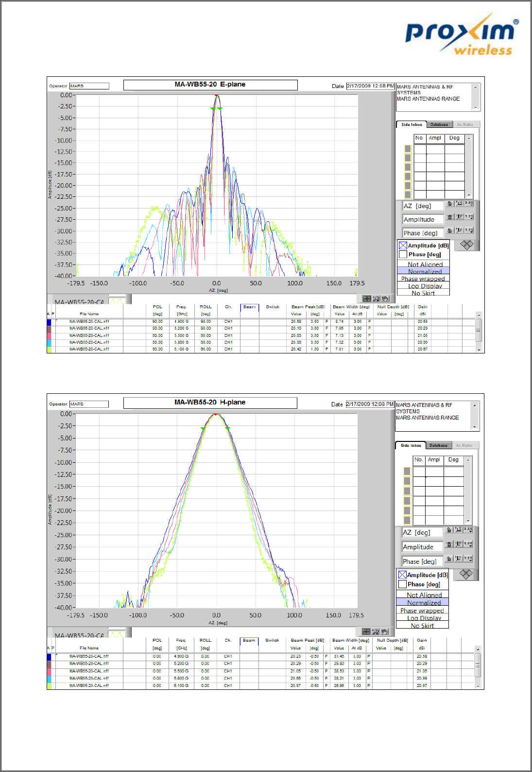The image size is (532, 772).
Task: Click Phase wrapped option in E-plane panel
Action: click(424, 279)
